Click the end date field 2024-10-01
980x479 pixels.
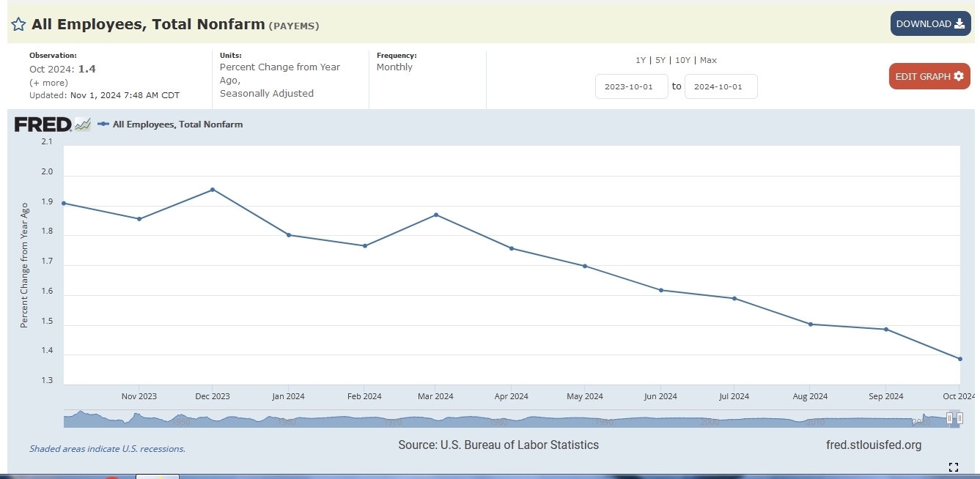click(721, 86)
